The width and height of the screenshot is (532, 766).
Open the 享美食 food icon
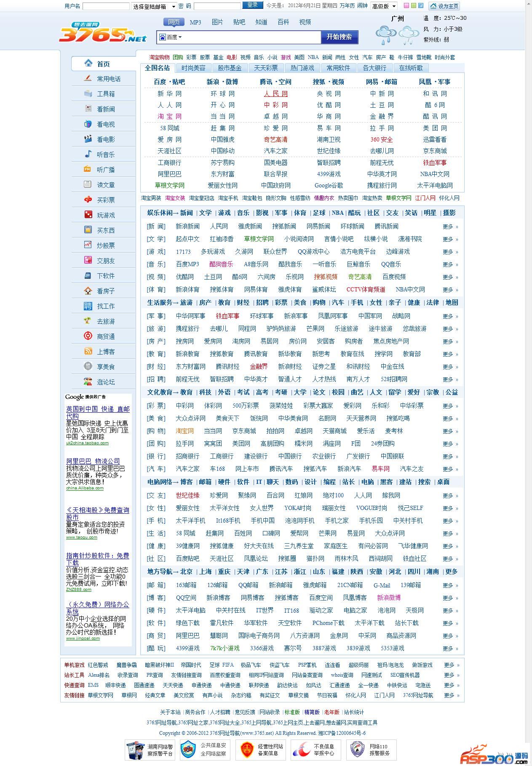pyautogui.click(x=88, y=366)
